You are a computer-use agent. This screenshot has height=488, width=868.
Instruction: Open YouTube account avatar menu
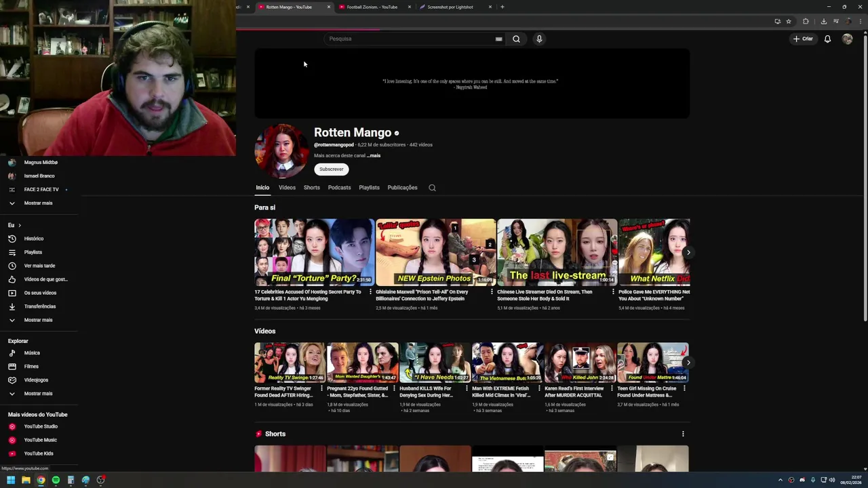point(847,39)
